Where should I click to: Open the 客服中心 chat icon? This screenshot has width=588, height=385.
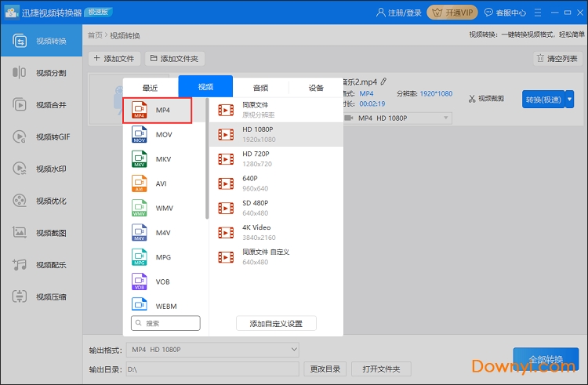click(x=488, y=13)
